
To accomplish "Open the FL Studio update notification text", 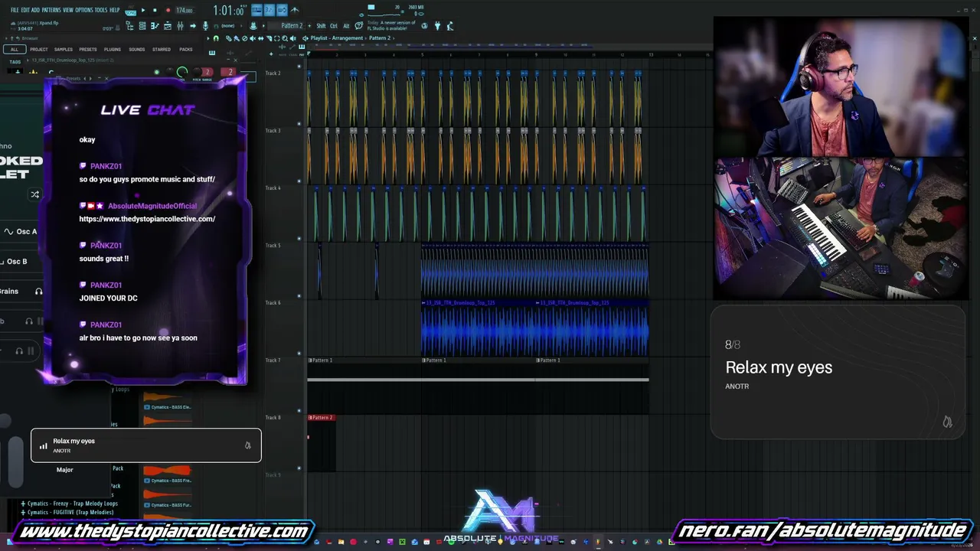I will point(391,25).
